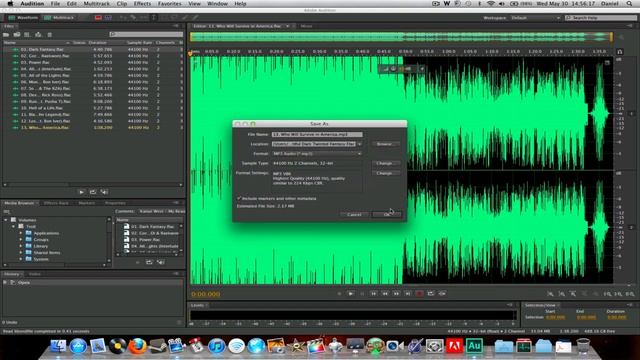Toggle Skip Selection in the transport bar
This screenshot has width=640, height=360.
442,293
